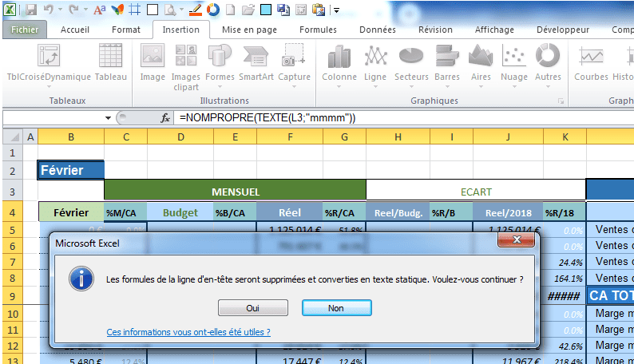Click the Non button in dialog
Screen dimensions: 634x364
[x=336, y=308]
